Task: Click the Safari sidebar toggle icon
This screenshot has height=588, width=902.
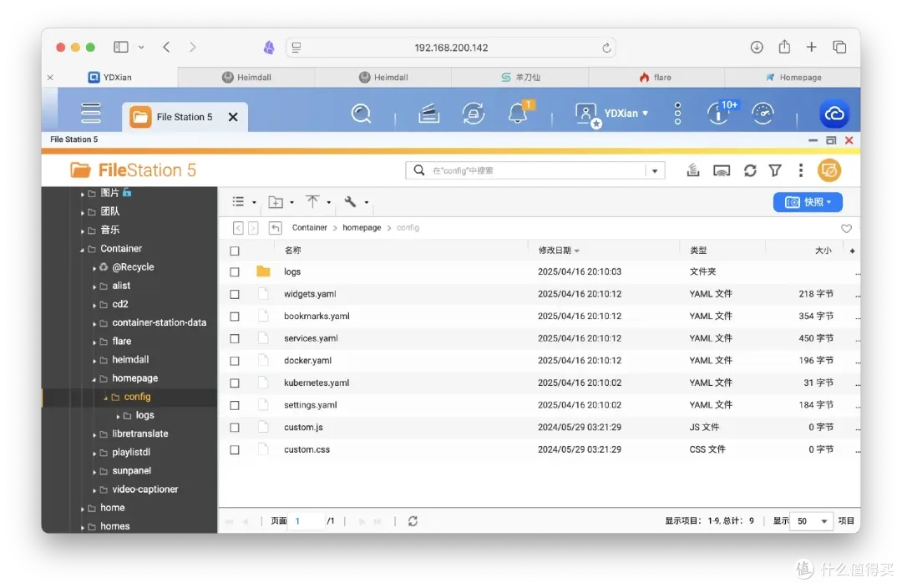Action: coord(121,47)
